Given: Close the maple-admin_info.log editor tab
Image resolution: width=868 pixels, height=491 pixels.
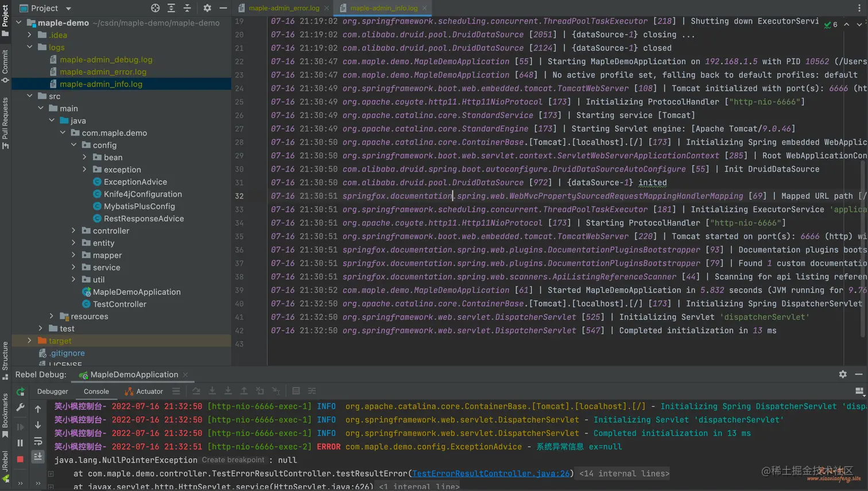Looking at the screenshot, I should (x=425, y=8).
